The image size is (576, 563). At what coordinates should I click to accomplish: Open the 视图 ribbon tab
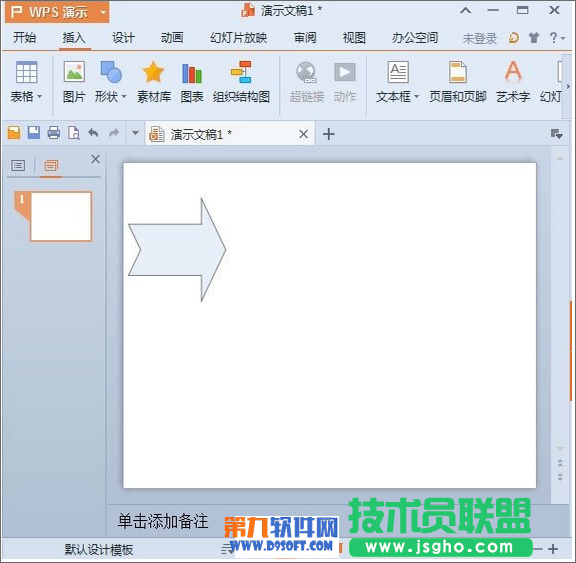tap(354, 37)
